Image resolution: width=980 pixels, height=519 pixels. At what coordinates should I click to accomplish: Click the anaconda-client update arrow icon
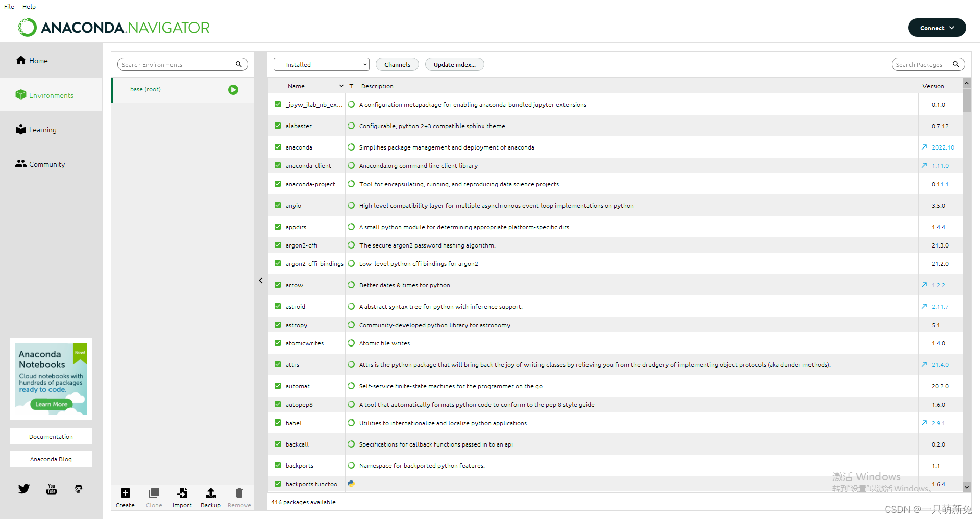tap(924, 165)
